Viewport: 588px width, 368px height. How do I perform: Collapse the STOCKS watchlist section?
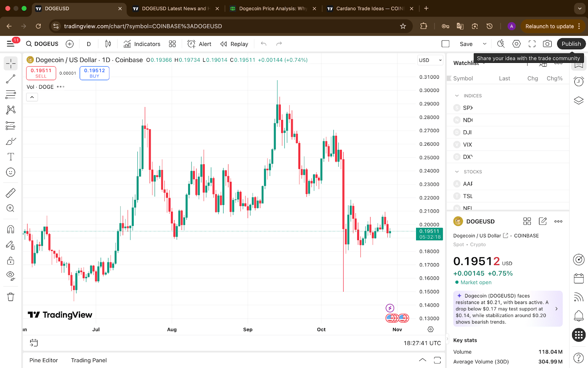[457, 172]
